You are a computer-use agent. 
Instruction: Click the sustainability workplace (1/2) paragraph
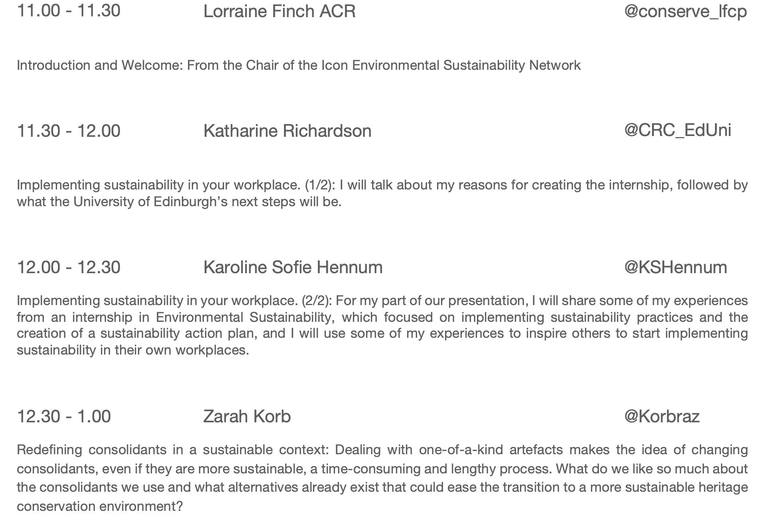[382, 193]
